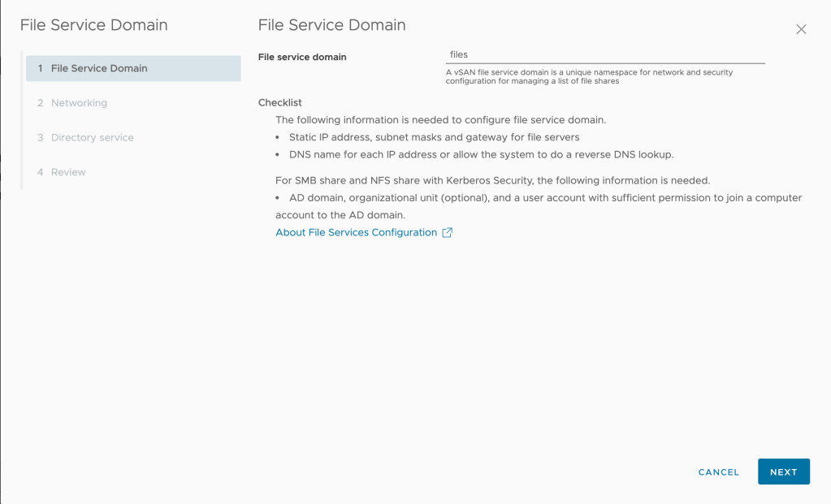Click the vSAN namespace description text
The height and width of the screenshot is (504, 831).
point(589,76)
